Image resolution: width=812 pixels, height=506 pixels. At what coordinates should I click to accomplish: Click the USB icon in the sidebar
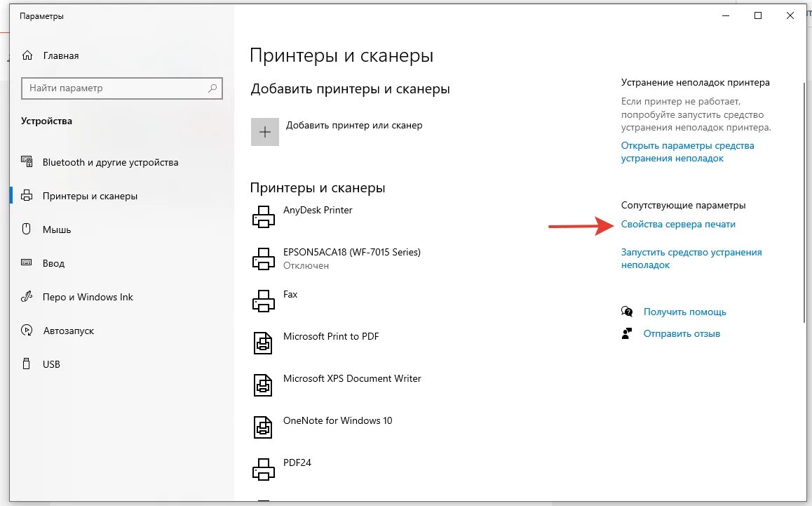(x=27, y=364)
